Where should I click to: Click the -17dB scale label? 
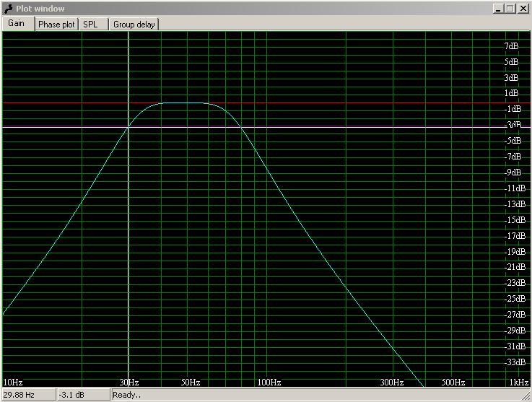click(515, 235)
